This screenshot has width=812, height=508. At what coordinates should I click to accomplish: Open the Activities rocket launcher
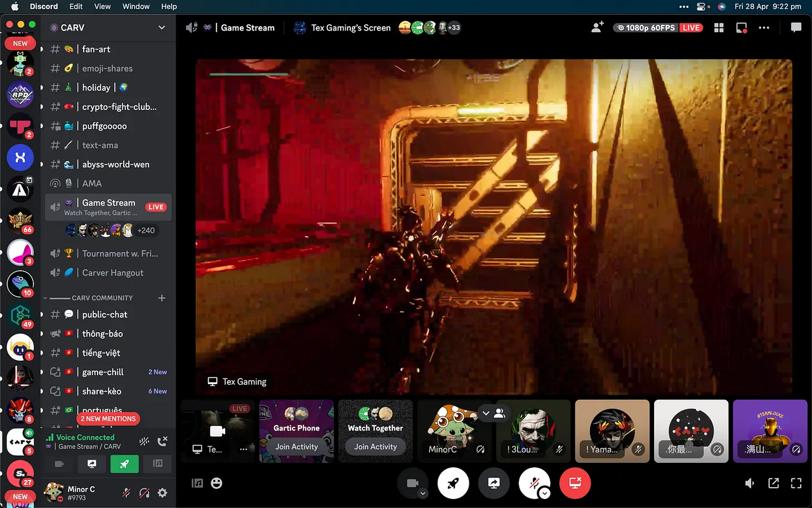tap(454, 483)
